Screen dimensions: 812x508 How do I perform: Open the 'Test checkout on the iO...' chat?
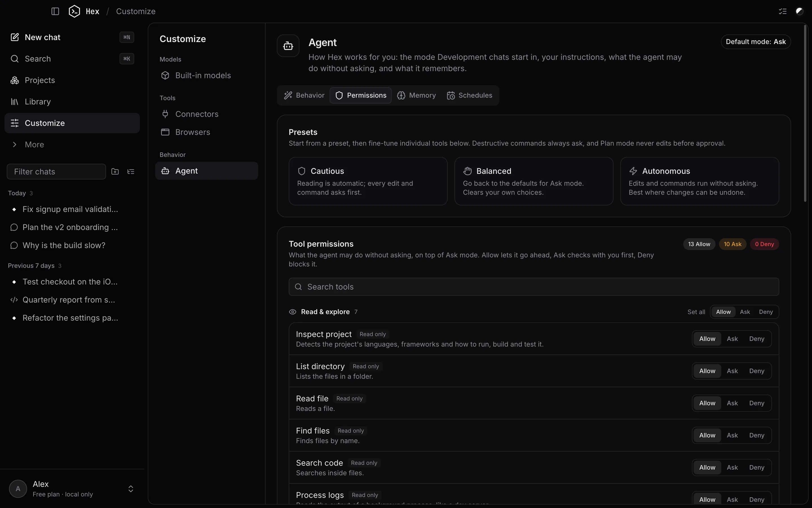[x=72, y=282]
